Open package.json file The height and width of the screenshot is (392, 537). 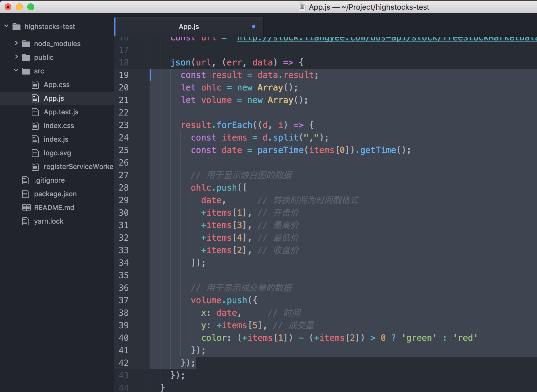(x=55, y=194)
